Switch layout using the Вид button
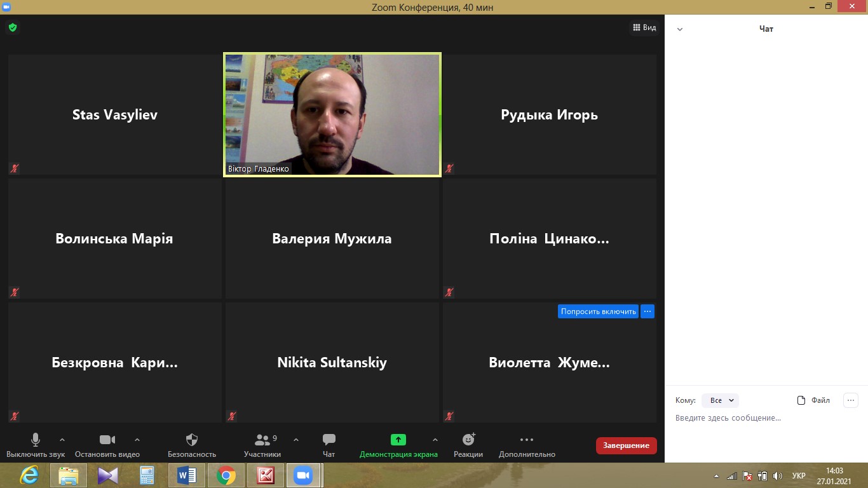 pos(644,27)
